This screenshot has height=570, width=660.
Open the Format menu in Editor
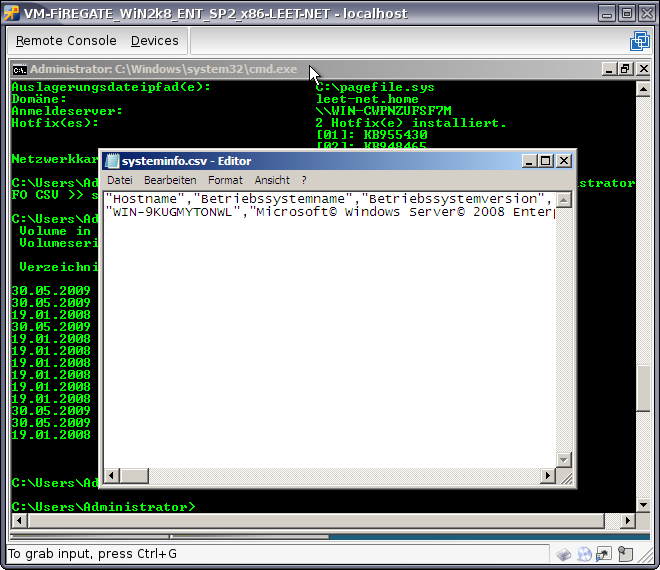point(225,180)
